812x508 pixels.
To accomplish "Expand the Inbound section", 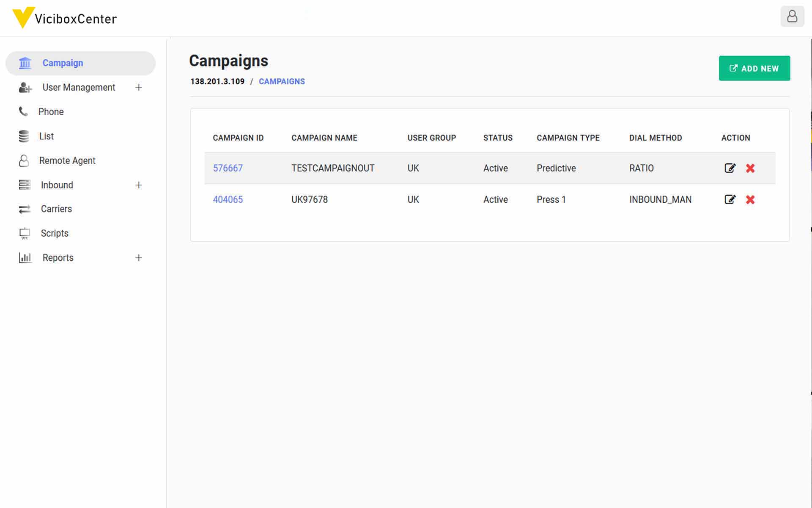I will point(139,185).
